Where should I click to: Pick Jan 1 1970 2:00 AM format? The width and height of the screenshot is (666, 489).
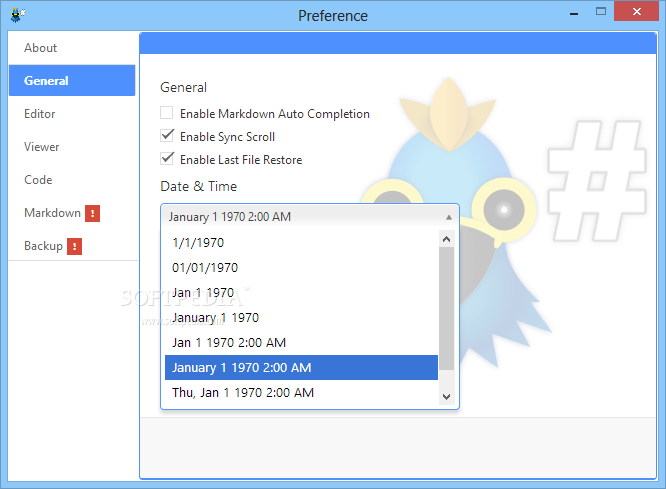point(301,343)
